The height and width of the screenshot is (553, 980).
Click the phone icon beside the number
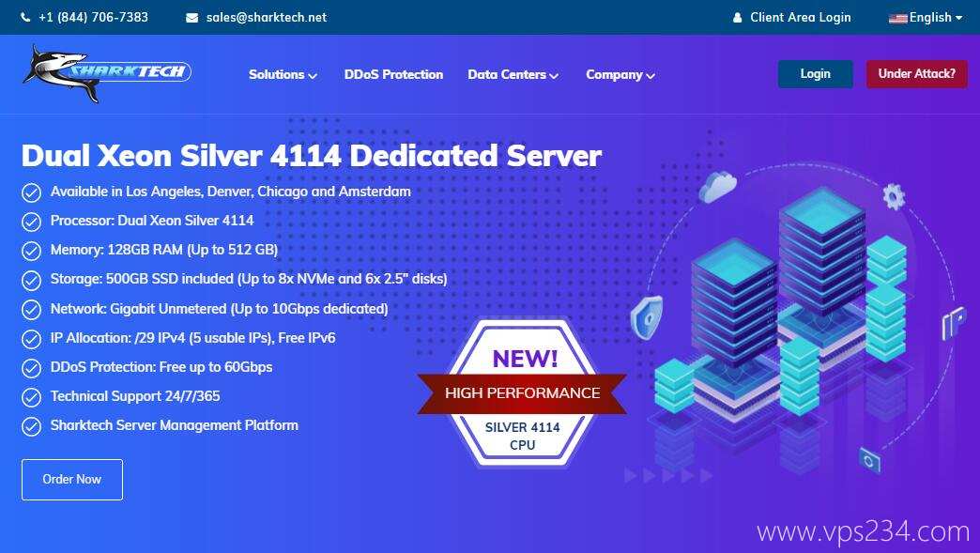click(25, 18)
